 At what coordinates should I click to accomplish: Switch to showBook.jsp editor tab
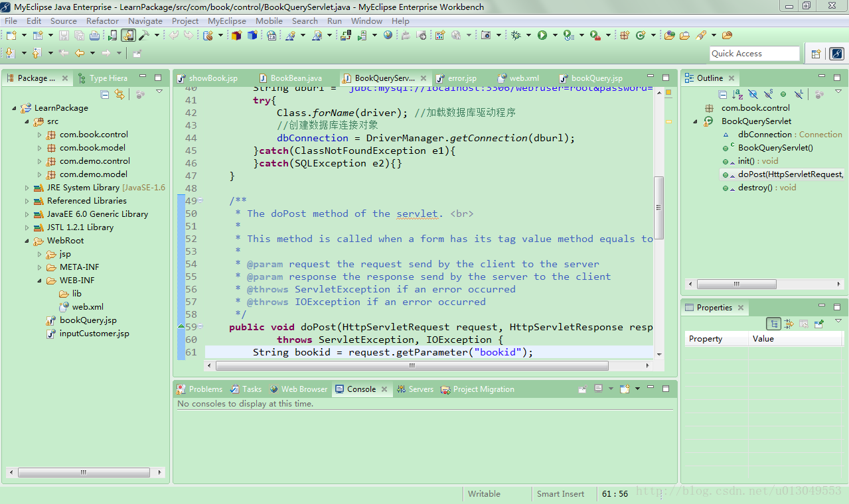[206, 78]
